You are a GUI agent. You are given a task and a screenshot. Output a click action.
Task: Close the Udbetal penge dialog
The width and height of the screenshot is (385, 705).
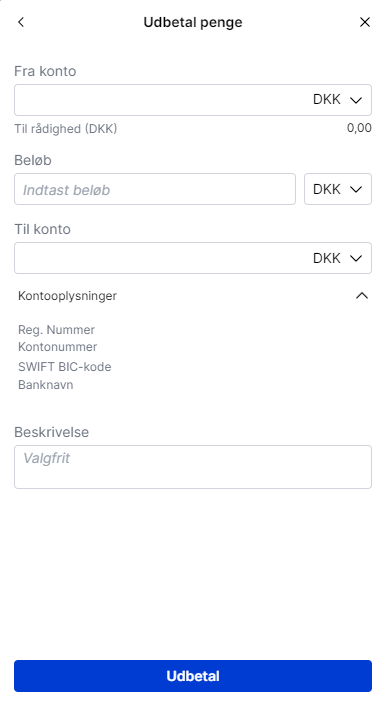[365, 22]
